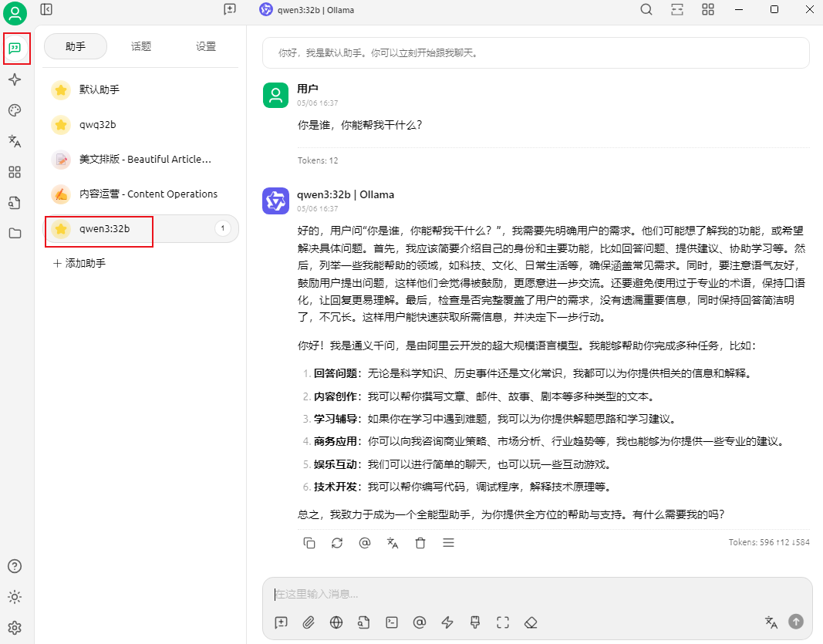Focus the message input box
The width and height of the screenshot is (823, 644).
click(x=538, y=594)
